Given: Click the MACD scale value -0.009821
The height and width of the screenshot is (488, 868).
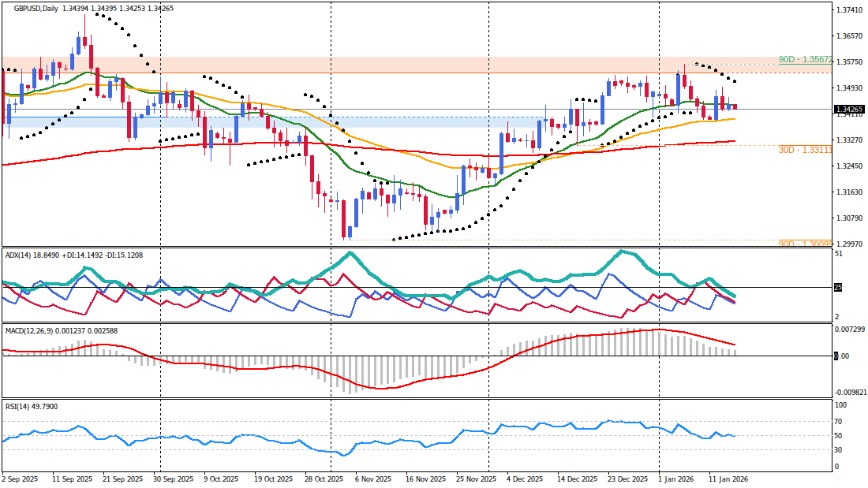Looking at the screenshot, I should [x=851, y=392].
